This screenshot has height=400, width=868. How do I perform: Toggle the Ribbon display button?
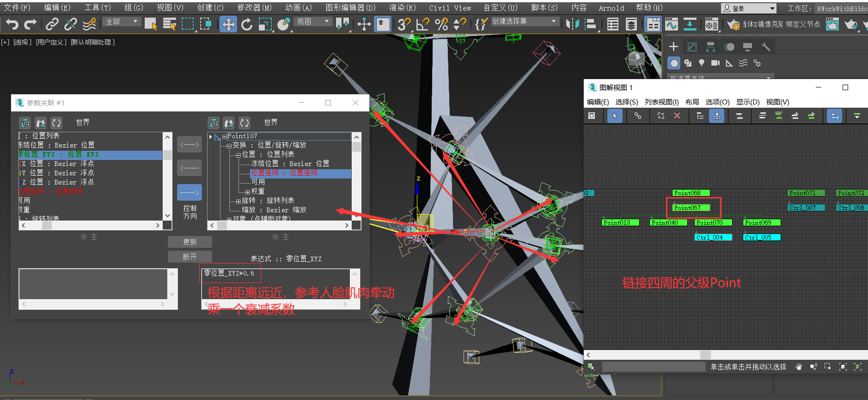[653, 24]
